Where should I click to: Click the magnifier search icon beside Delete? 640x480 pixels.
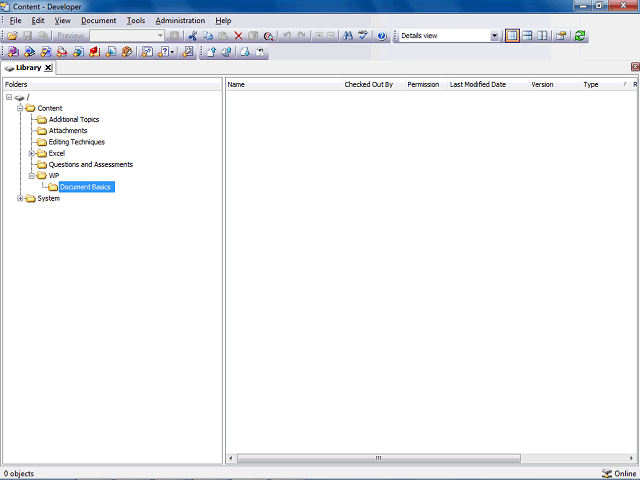pos(268,36)
